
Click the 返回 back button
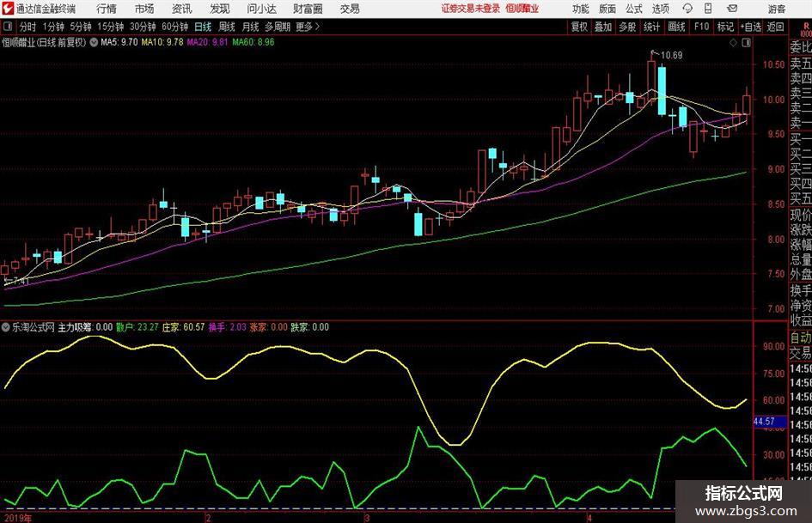coord(775,27)
